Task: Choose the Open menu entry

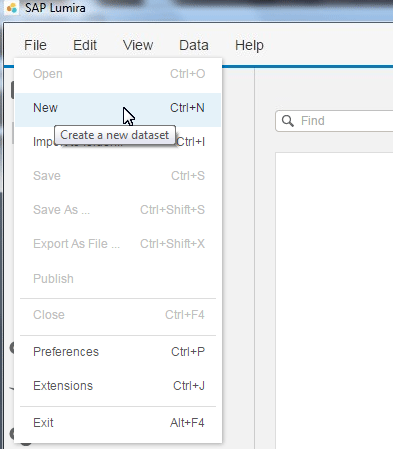Action: (x=118, y=74)
